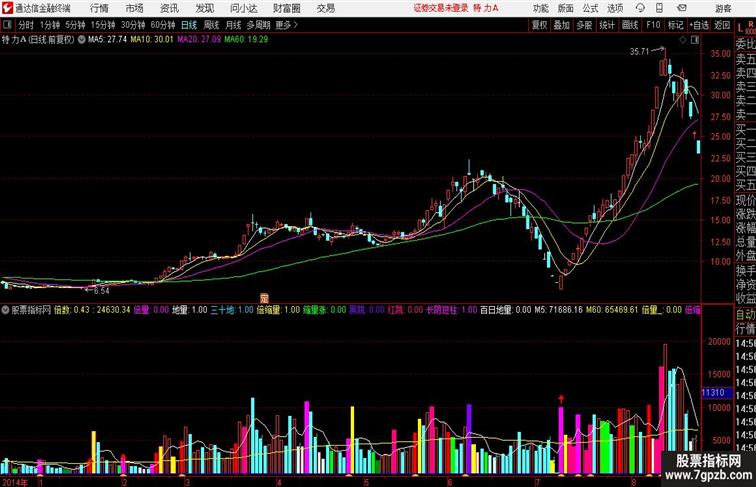Open the 发现 menu
Screen dimensions: 756x487
(x=204, y=8)
